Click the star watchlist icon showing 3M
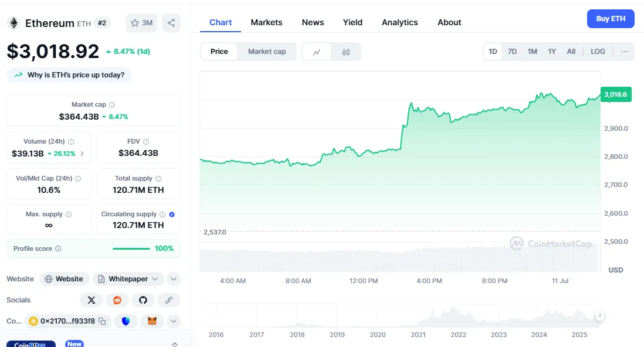The image size is (644, 347). [141, 23]
